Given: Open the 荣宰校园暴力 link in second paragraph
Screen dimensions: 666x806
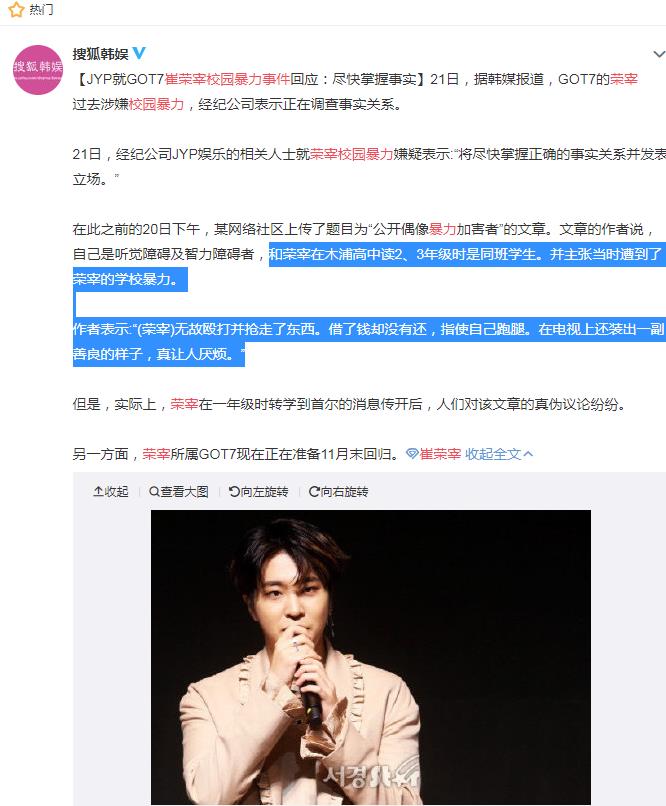Looking at the screenshot, I should point(352,154).
